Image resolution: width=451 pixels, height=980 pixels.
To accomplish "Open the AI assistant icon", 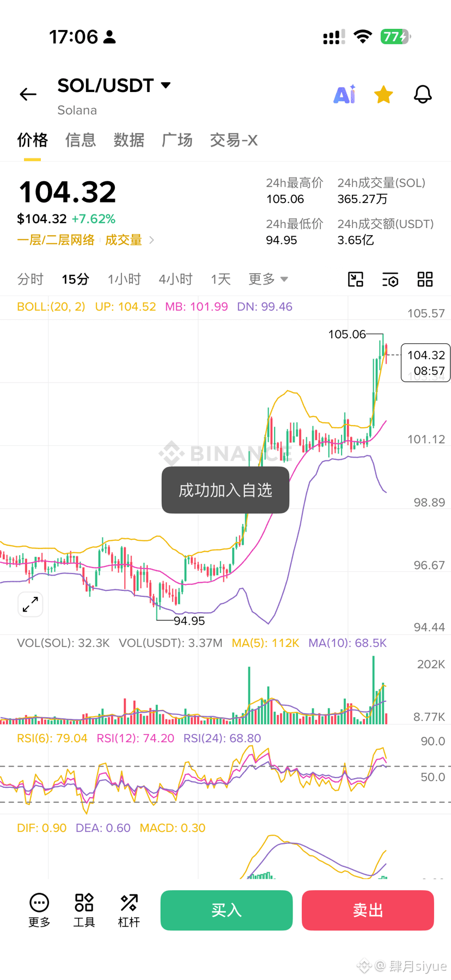I will pyautogui.click(x=344, y=94).
